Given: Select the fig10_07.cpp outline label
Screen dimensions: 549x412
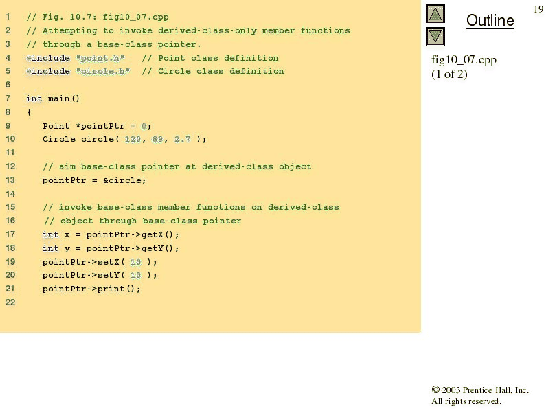Looking at the screenshot, I should coord(464,60).
